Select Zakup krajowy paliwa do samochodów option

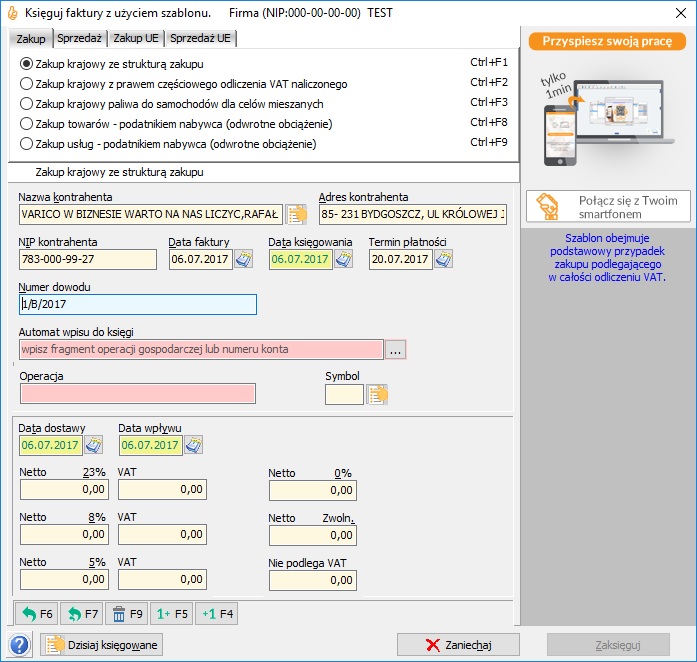(27, 103)
